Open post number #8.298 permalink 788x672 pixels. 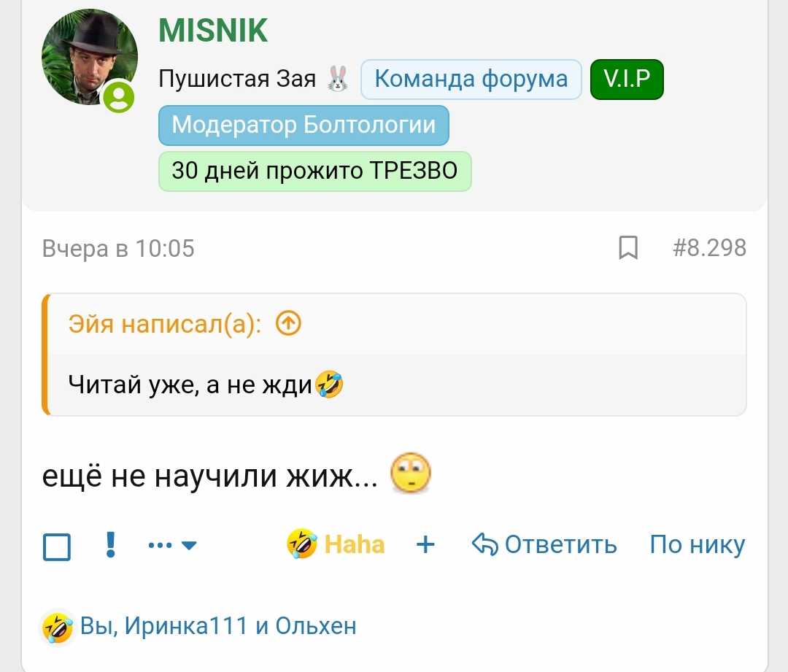[709, 248]
